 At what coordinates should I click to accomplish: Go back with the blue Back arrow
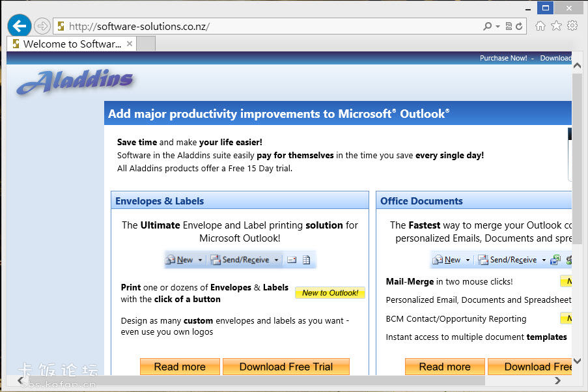(x=19, y=26)
